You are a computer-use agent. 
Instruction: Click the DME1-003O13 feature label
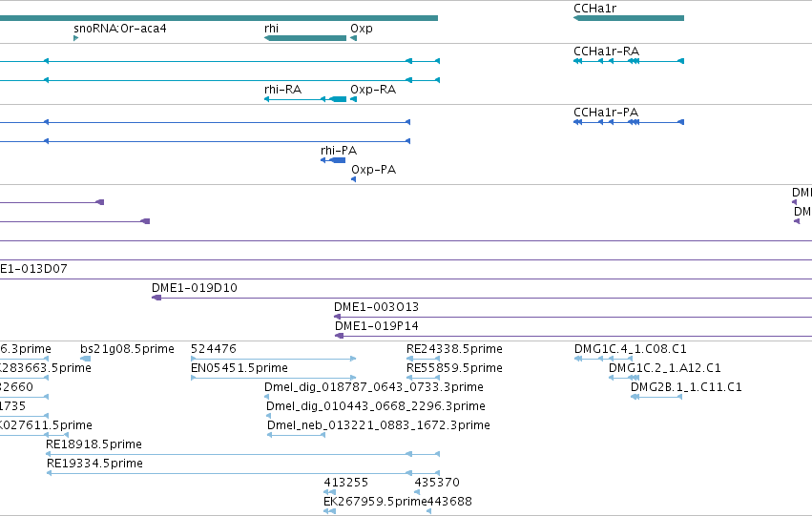377,307
